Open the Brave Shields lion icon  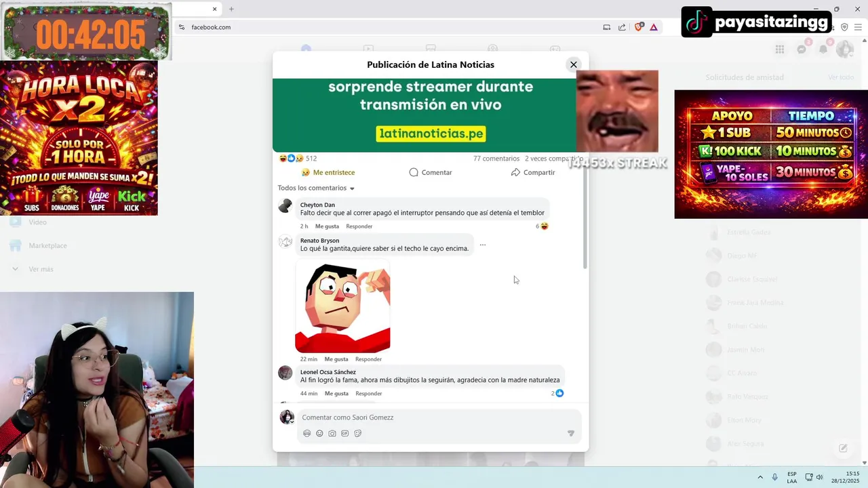tap(639, 27)
